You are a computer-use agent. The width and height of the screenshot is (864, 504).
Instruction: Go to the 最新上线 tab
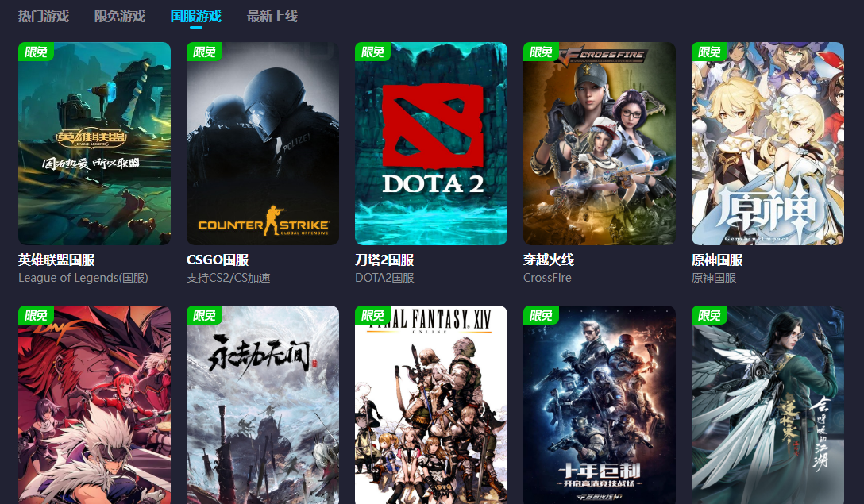(272, 16)
